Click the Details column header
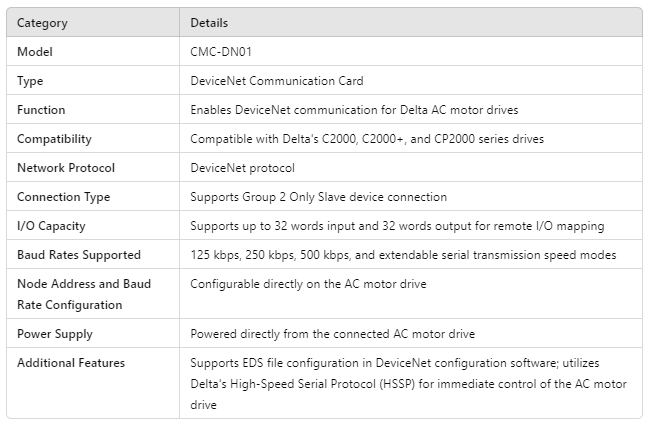 point(210,22)
